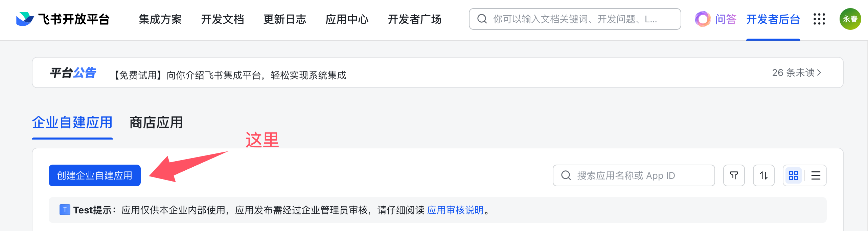This screenshot has height=231, width=868.
Task: Click the 问答 AI assistant icon
Action: point(703,19)
